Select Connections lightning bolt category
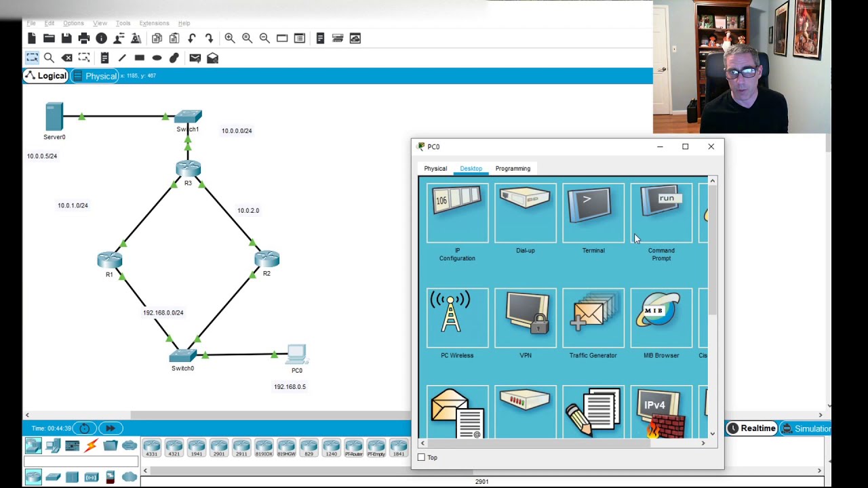The image size is (868, 488). (91, 445)
